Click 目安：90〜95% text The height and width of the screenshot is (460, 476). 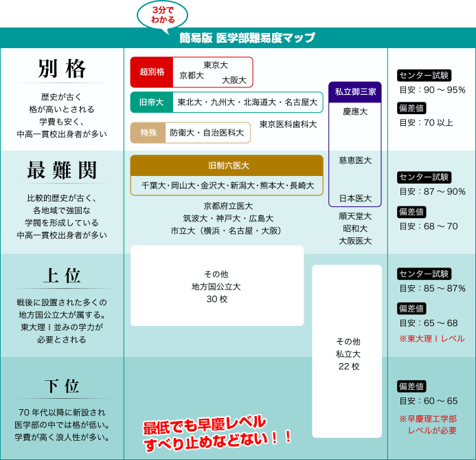pyautogui.click(x=432, y=90)
